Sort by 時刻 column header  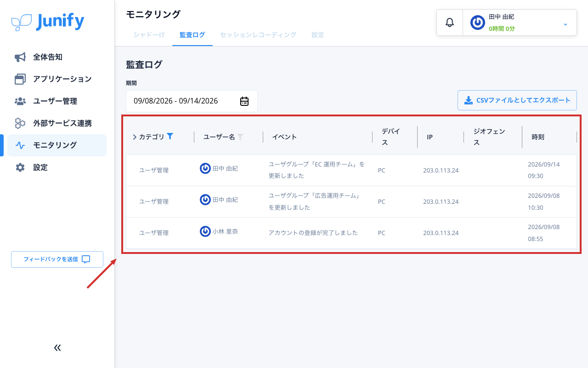538,137
